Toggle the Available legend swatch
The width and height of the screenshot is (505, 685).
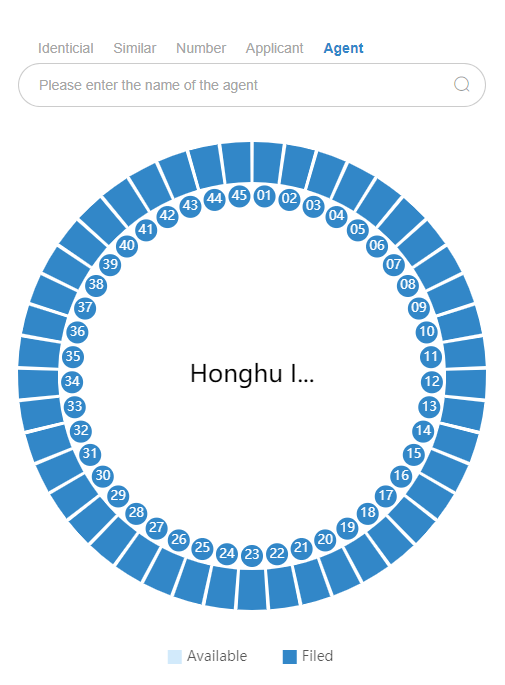click(174, 657)
